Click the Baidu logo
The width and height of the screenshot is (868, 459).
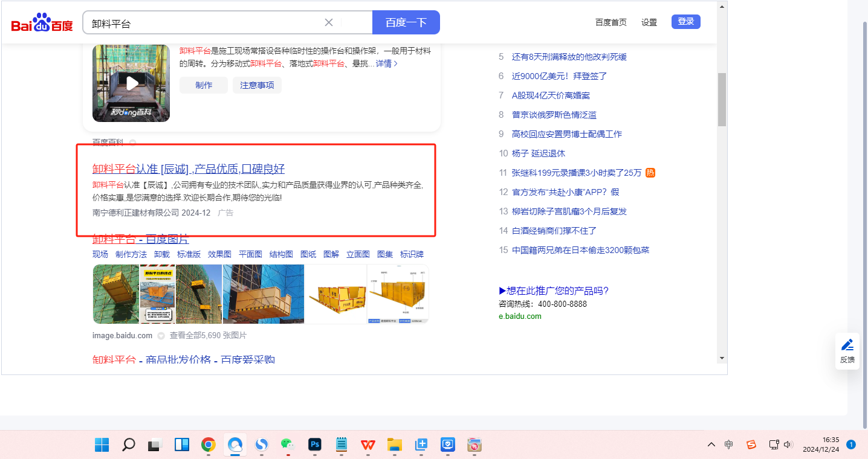(x=42, y=23)
